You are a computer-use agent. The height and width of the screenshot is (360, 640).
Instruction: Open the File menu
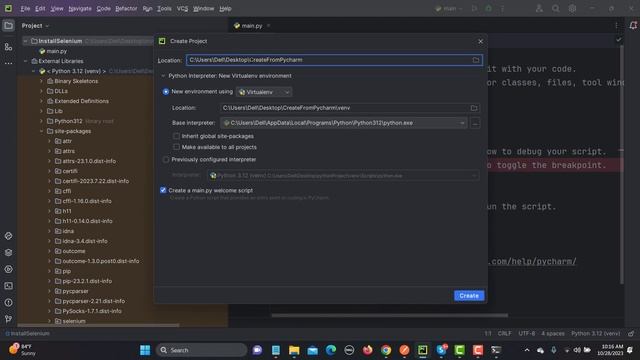pyautogui.click(x=25, y=8)
